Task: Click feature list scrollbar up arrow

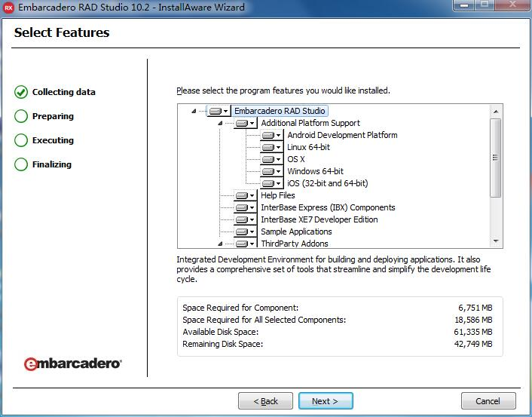Action: pos(496,112)
